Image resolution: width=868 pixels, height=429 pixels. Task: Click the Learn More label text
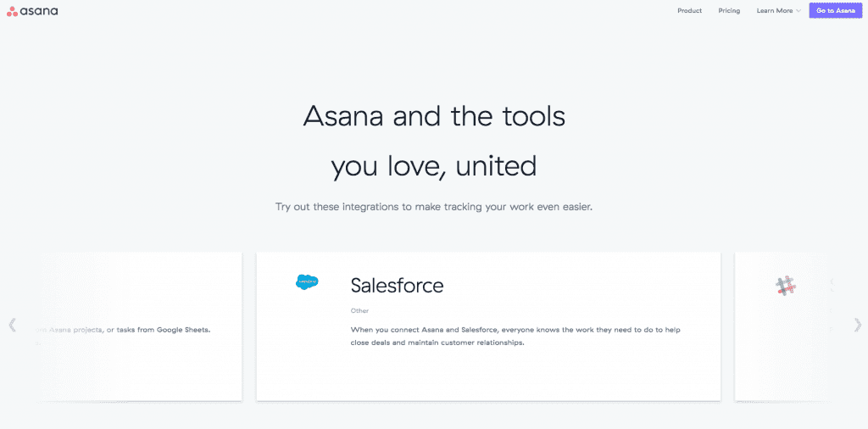point(774,11)
